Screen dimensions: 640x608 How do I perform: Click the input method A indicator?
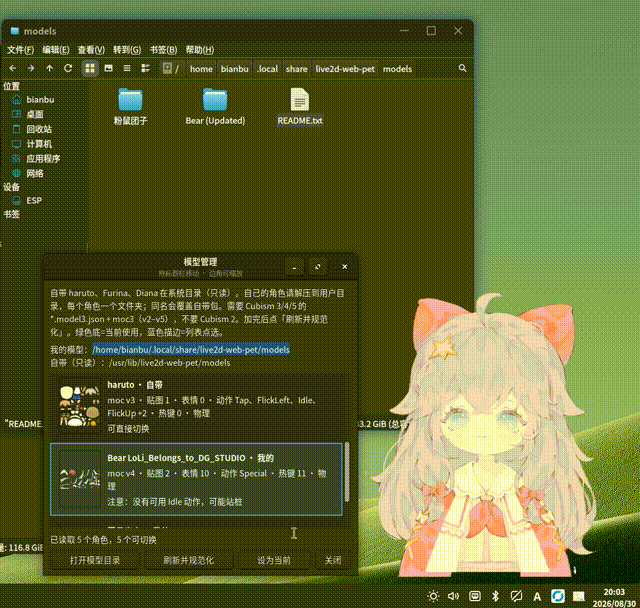(x=537, y=597)
